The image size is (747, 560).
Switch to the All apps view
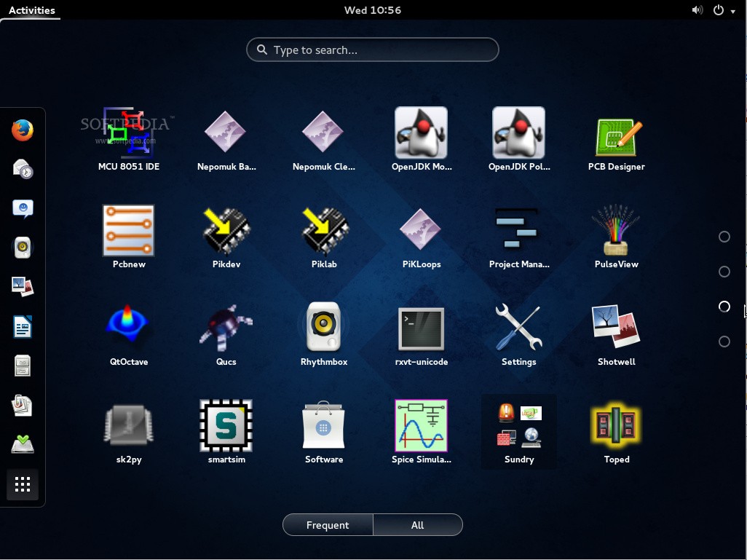418,525
